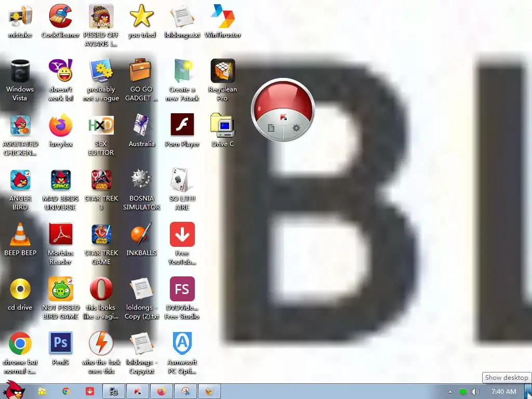532x399 pixels.
Task: Open the 'SO LIT!!! AIRE' Solitaire icon
Action: [x=182, y=180]
